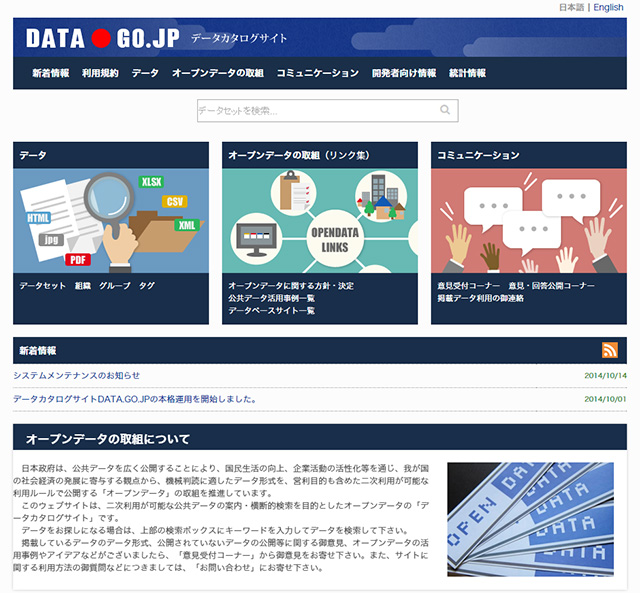Image resolution: width=640 pixels, height=593 pixels.
Task: Open 意見・回答公開コーナー link
Action: click(551, 286)
